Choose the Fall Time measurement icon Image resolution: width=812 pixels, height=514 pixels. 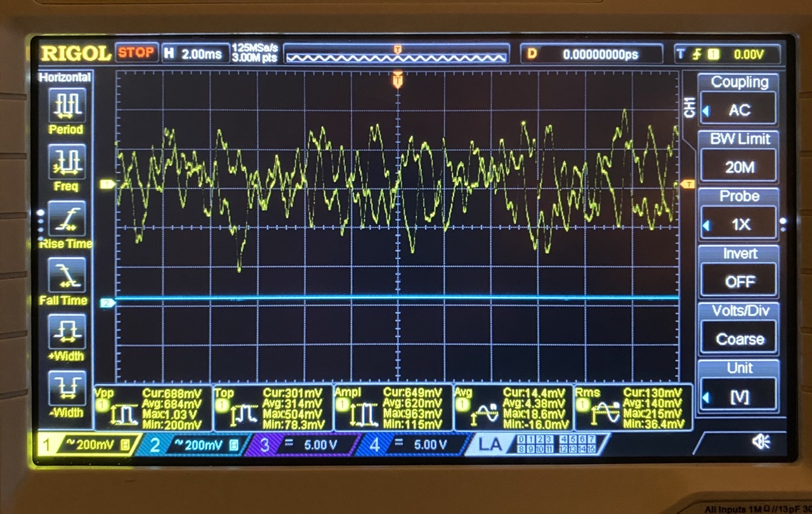[67, 276]
